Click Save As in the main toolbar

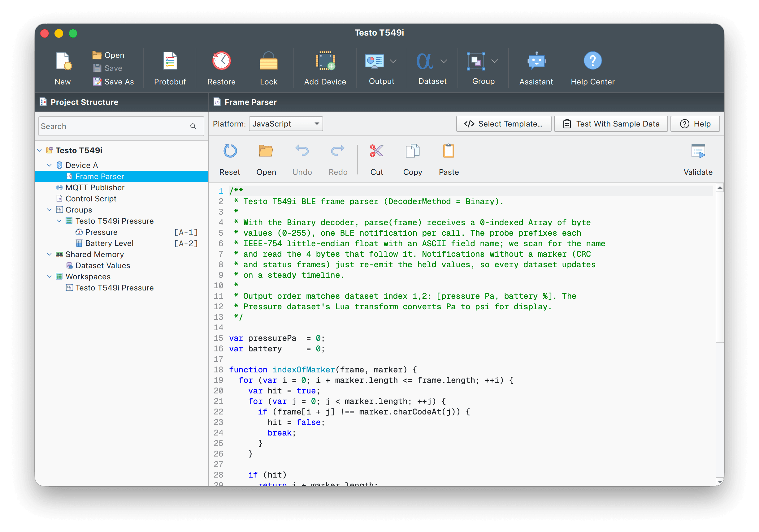click(113, 82)
